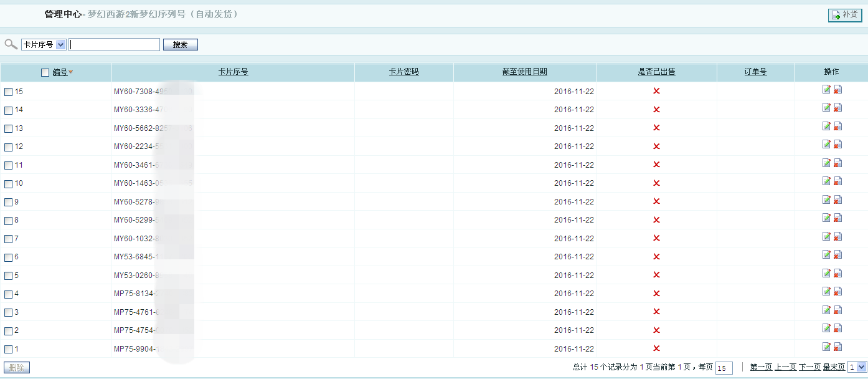Click the delete icon for row 5
The height and width of the screenshot is (379, 868).
tap(837, 274)
